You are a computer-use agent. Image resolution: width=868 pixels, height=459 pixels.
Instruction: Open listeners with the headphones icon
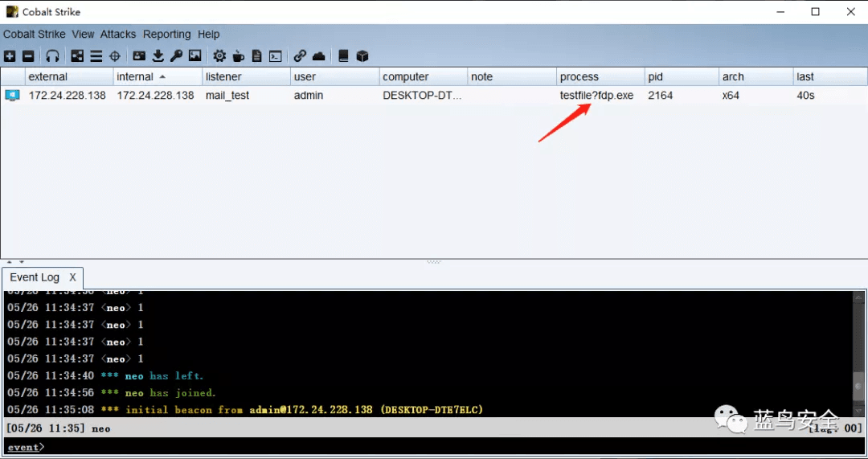pos(52,56)
